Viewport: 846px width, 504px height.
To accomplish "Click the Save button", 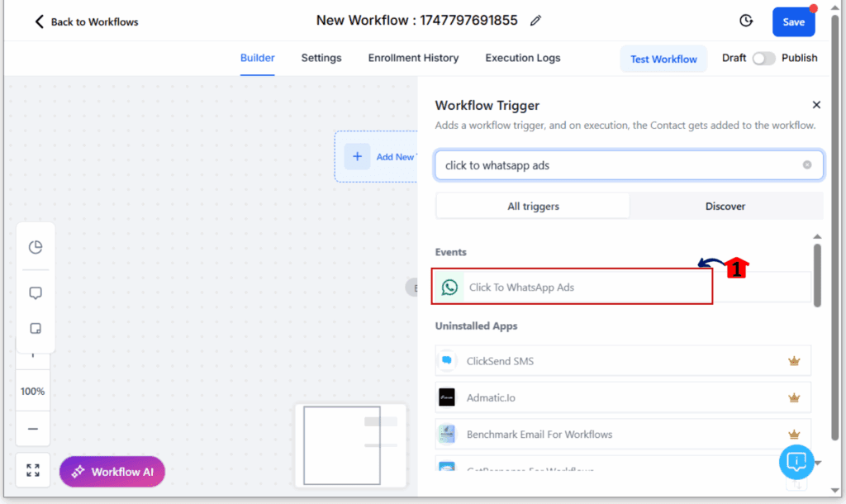I will 793,22.
